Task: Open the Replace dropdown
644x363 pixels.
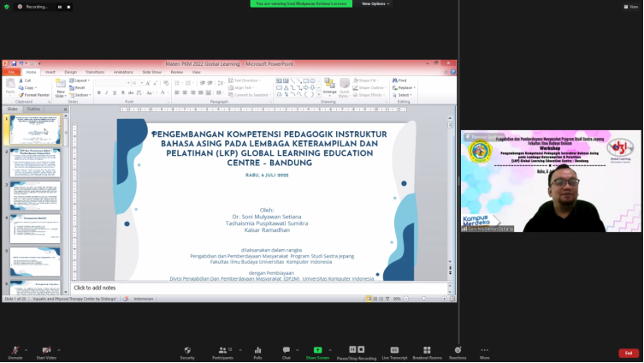Action: coord(404,88)
